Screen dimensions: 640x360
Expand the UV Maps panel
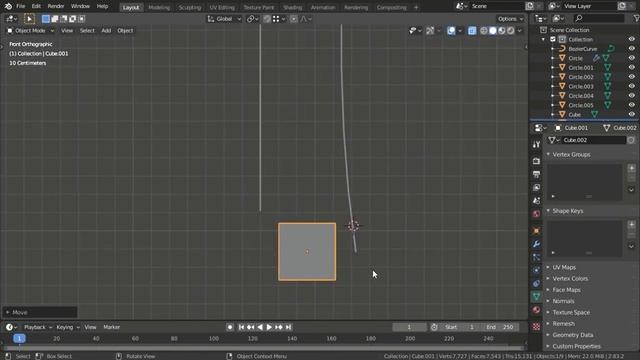[x=548, y=267]
